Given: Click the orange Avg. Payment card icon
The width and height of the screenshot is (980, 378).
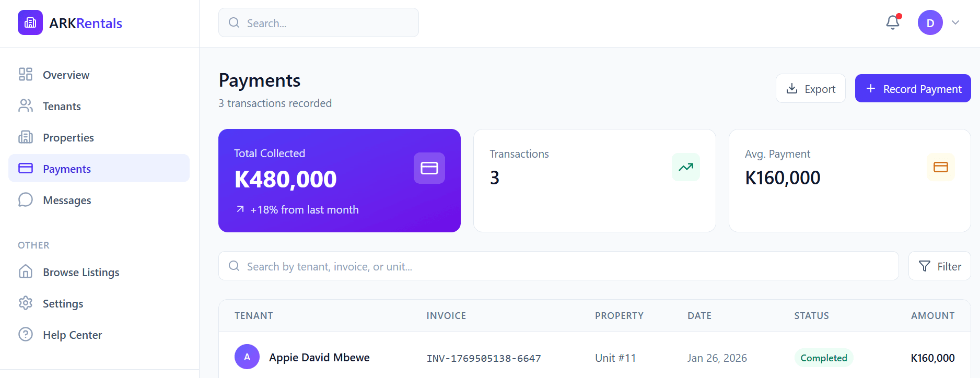Looking at the screenshot, I should pos(940,167).
